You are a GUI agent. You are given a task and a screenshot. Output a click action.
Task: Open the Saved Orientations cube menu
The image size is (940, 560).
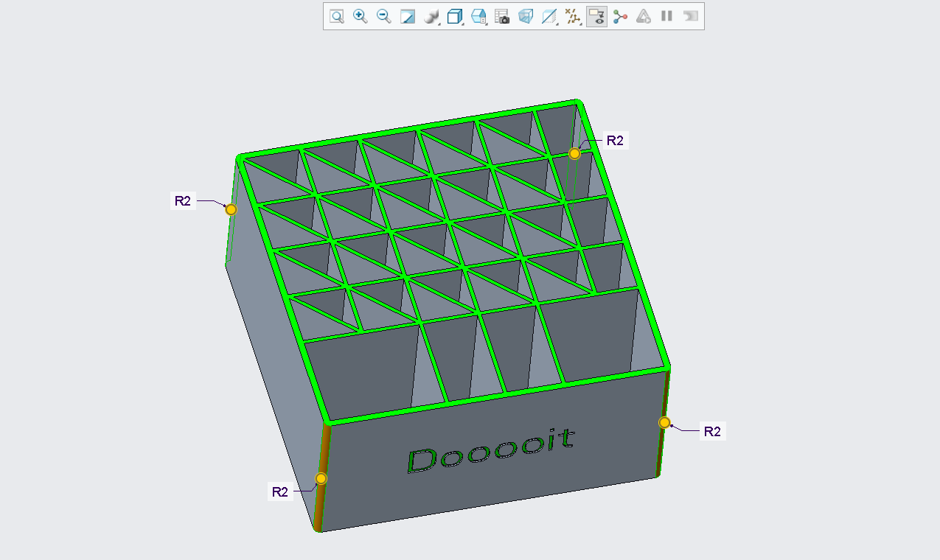point(456,16)
